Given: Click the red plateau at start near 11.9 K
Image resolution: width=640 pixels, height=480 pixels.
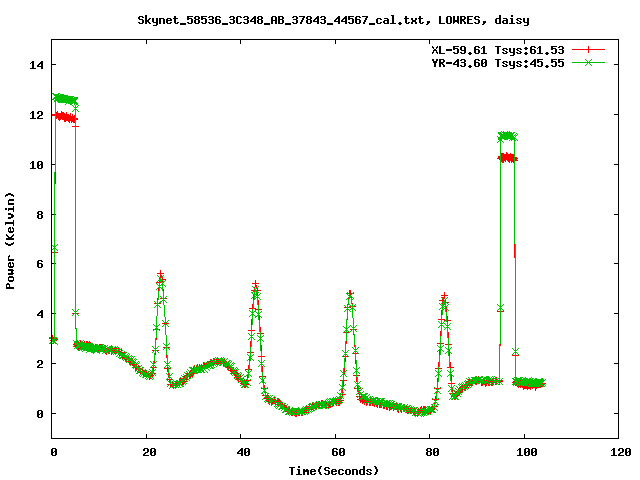Looking at the screenshot, I should tap(65, 118).
